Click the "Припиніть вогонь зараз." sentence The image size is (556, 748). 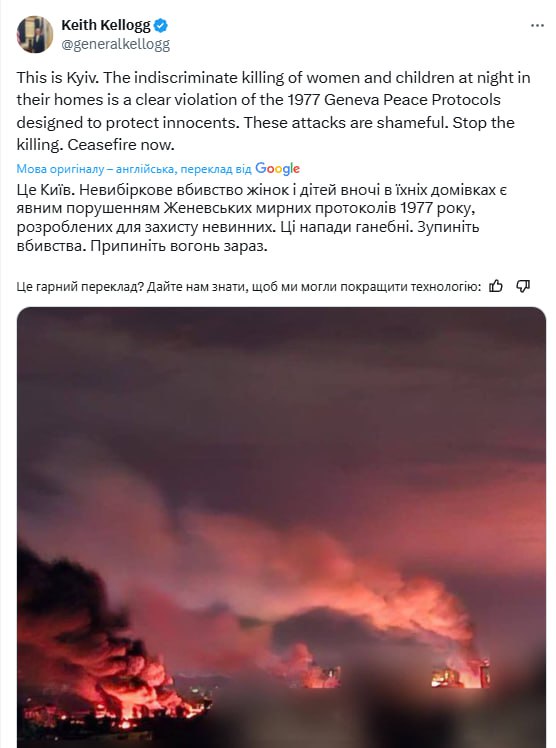point(179,246)
